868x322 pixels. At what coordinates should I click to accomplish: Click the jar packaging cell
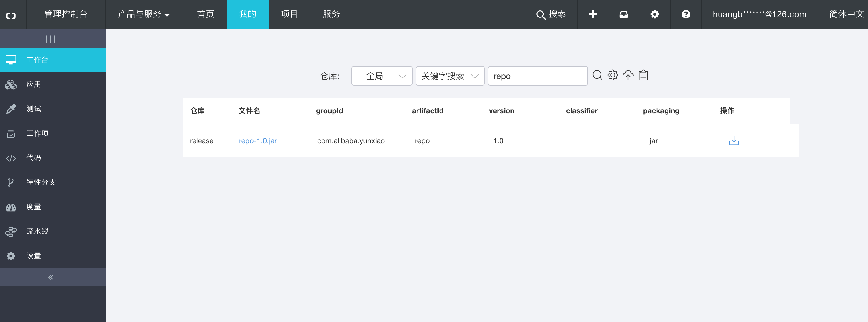point(654,141)
